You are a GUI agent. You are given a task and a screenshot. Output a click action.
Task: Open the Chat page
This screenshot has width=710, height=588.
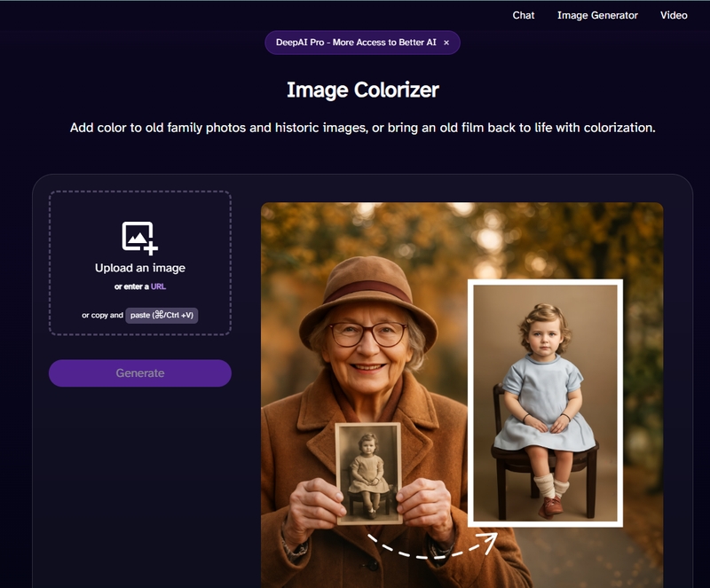[524, 15]
